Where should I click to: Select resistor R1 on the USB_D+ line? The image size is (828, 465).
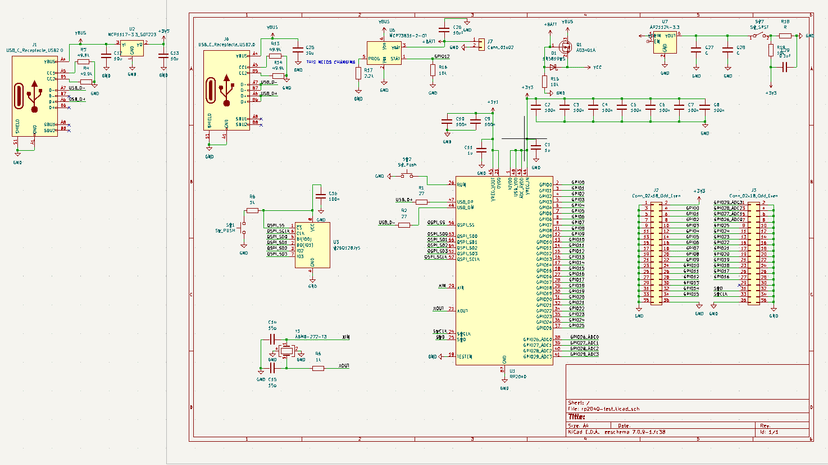421,202
